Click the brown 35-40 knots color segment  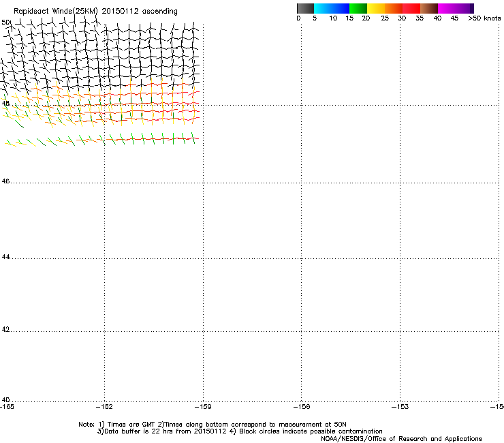429,8
